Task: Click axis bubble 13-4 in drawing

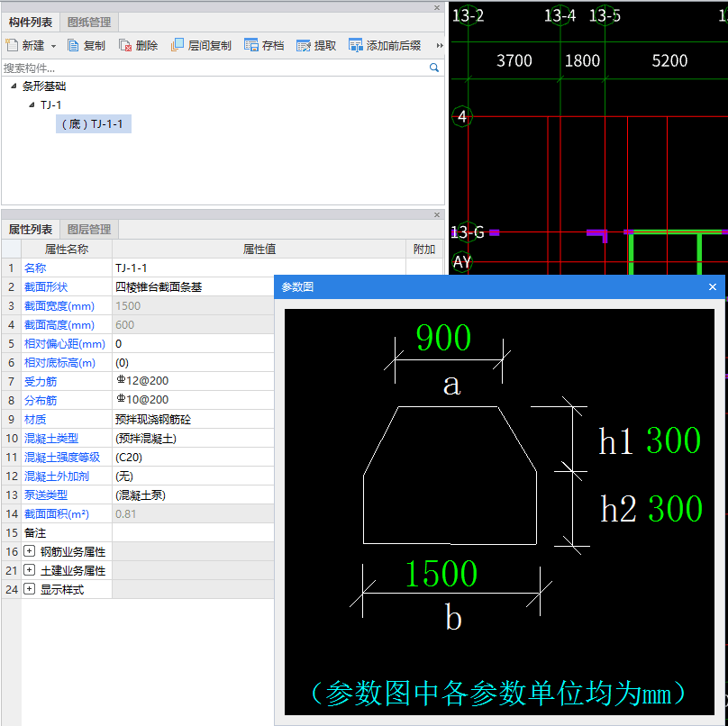Action: (x=560, y=16)
